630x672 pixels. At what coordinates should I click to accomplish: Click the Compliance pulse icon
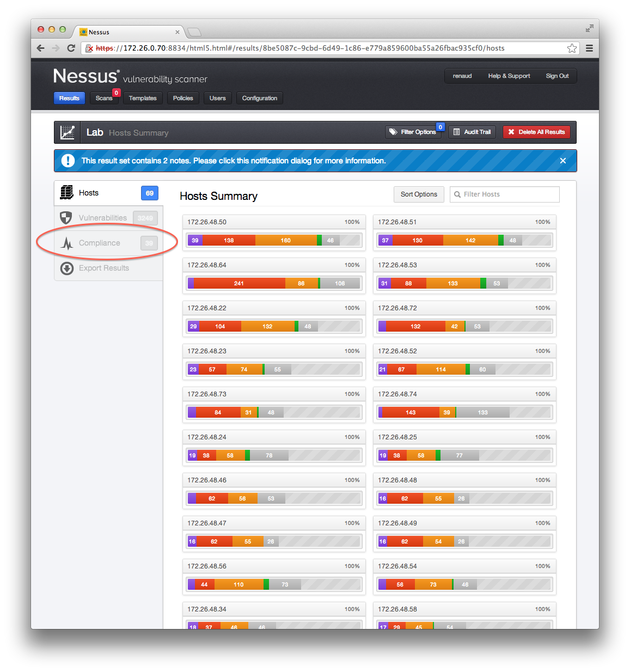pyautogui.click(x=67, y=243)
